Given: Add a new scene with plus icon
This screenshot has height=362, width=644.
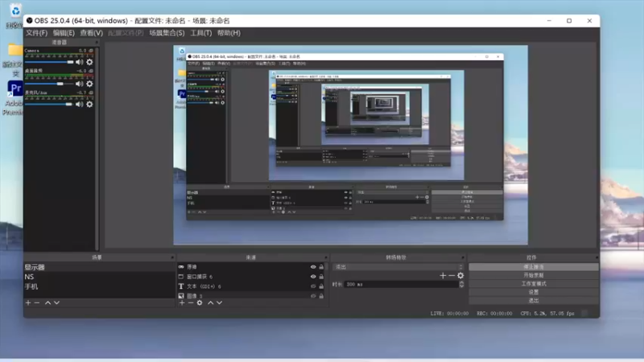Looking at the screenshot, I should pos(28,303).
